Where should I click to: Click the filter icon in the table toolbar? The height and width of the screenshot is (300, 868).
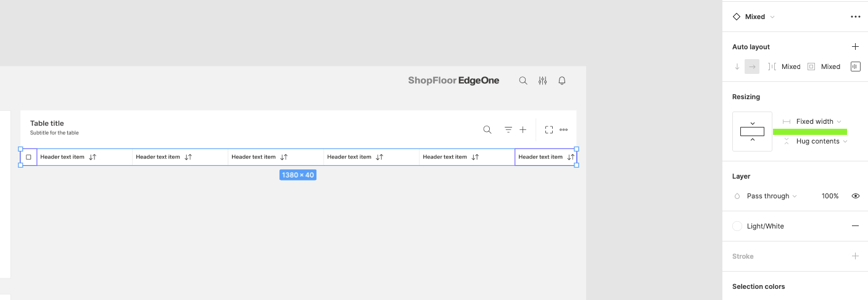pos(508,129)
